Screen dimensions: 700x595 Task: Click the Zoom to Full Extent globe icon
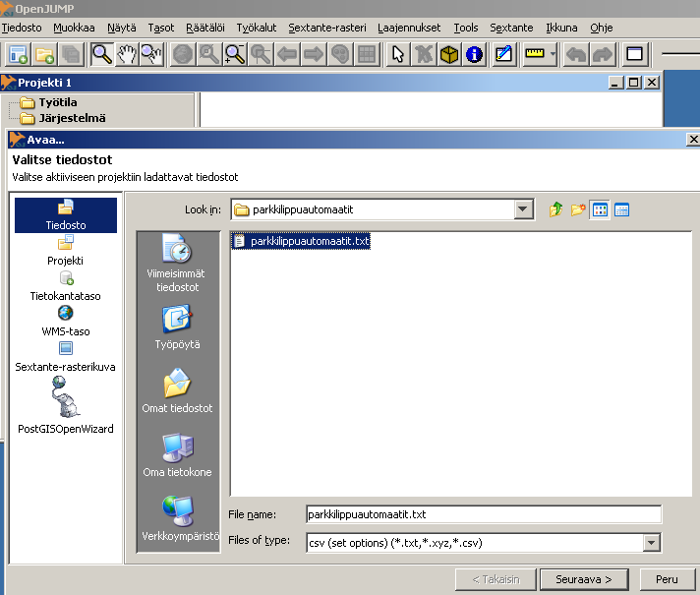click(x=183, y=54)
